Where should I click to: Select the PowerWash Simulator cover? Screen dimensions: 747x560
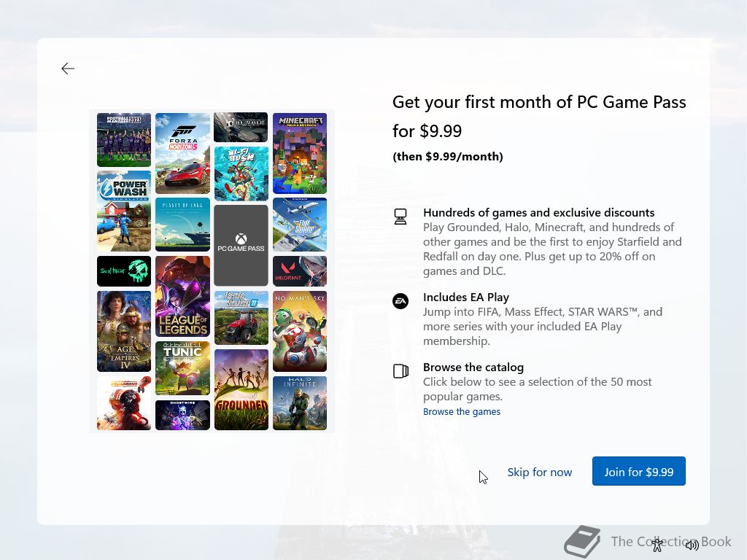pos(124,211)
